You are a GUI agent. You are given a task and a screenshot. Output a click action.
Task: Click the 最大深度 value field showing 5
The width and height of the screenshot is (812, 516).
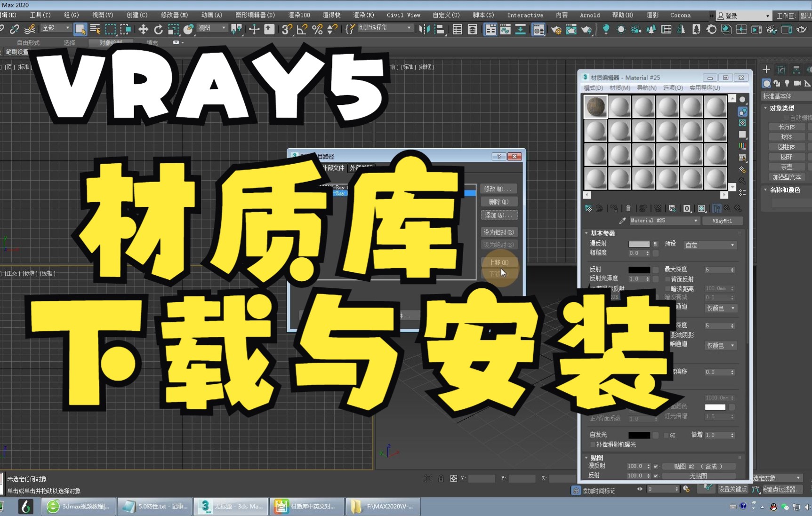click(x=719, y=270)
